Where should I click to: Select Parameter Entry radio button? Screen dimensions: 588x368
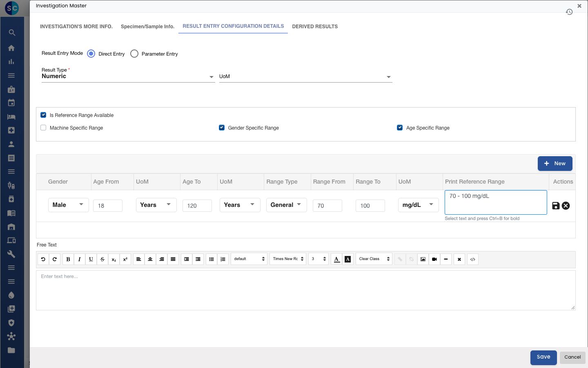pos(134,54)
